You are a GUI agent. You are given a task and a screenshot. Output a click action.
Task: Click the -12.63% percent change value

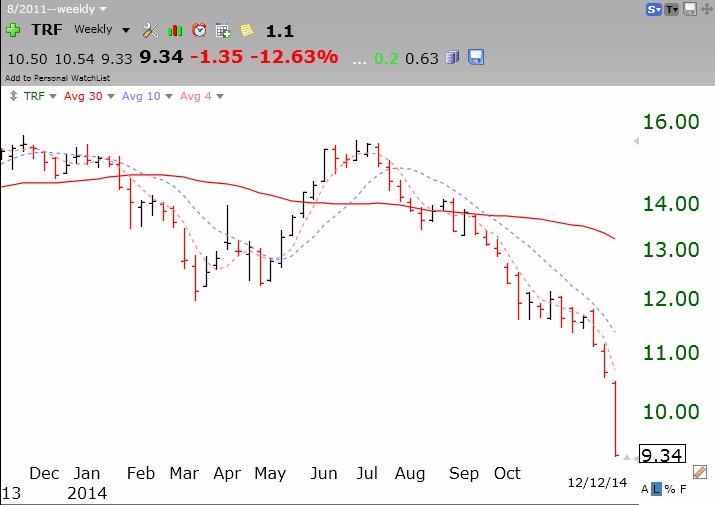pyautogui.click(x=294, y=57)
